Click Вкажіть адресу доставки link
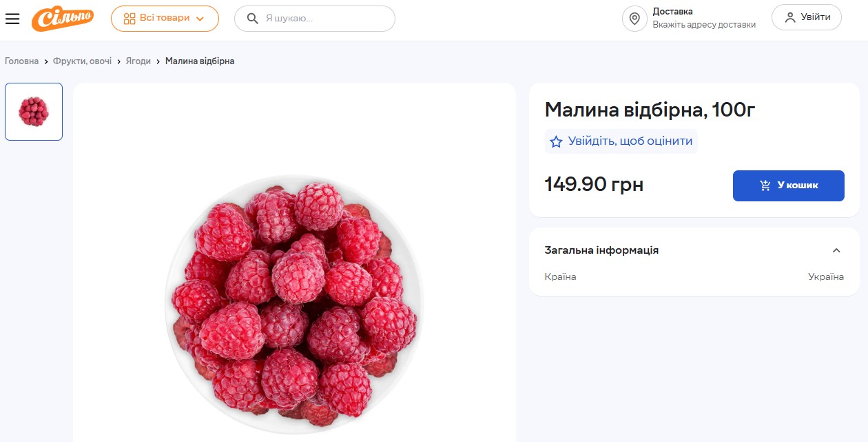 pos(704,25)
